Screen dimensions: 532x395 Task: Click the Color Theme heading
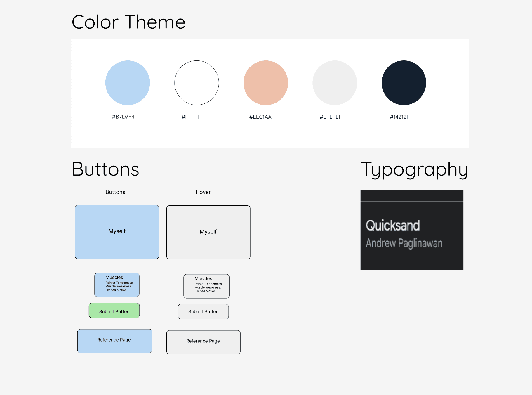128,21
